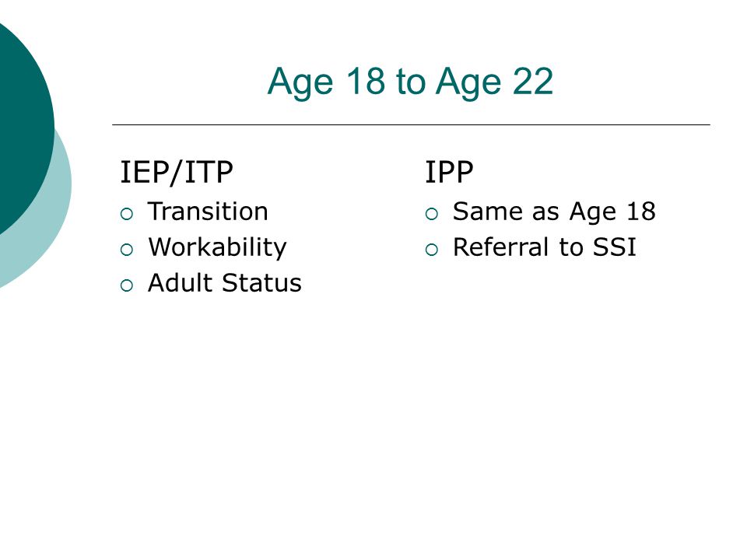Click the Transition bullet text
The image size is (747, 560).
[209, 212]
